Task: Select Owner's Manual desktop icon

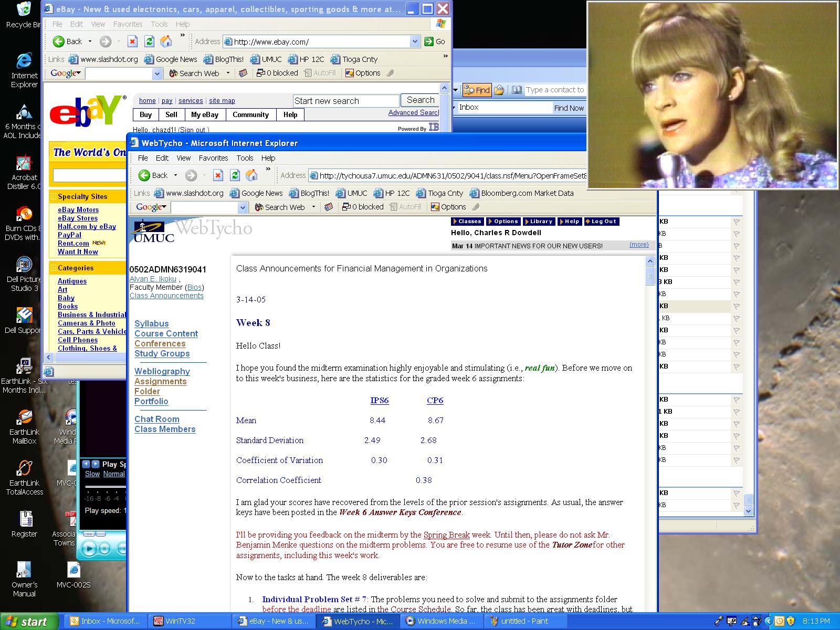Action: [x=24, y=579]
